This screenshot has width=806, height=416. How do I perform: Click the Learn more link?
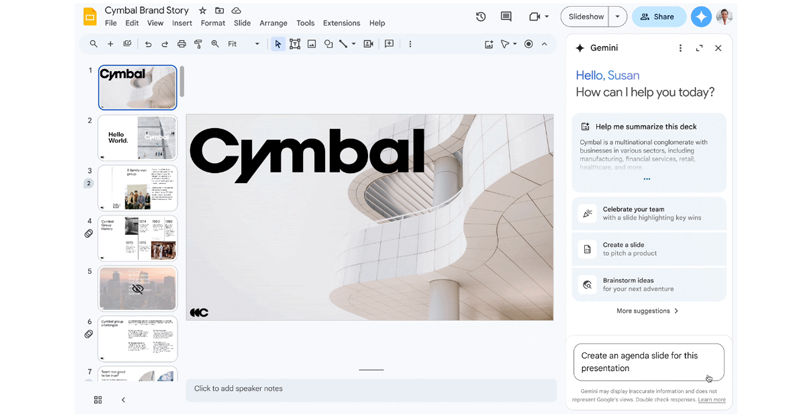coord(712,400)
